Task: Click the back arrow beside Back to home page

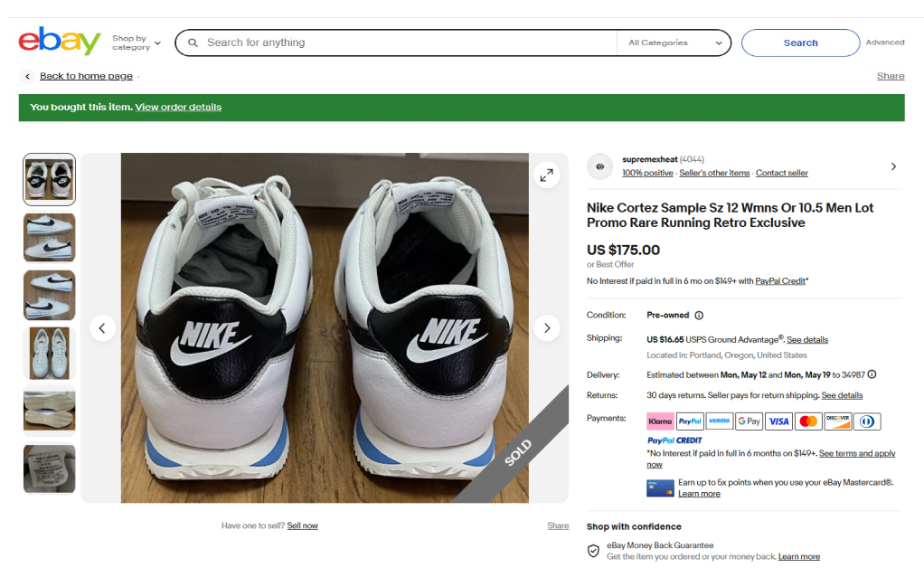Action: pyautogui.click(x=27, y=76)
